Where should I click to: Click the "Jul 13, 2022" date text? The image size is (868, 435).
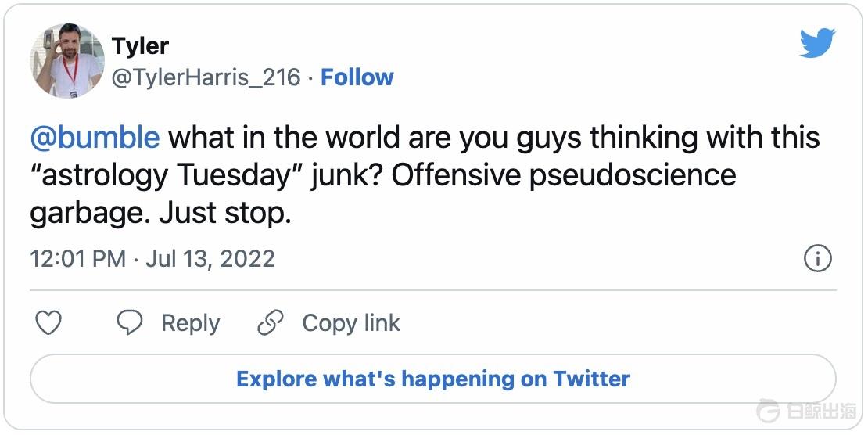(210, 259)
